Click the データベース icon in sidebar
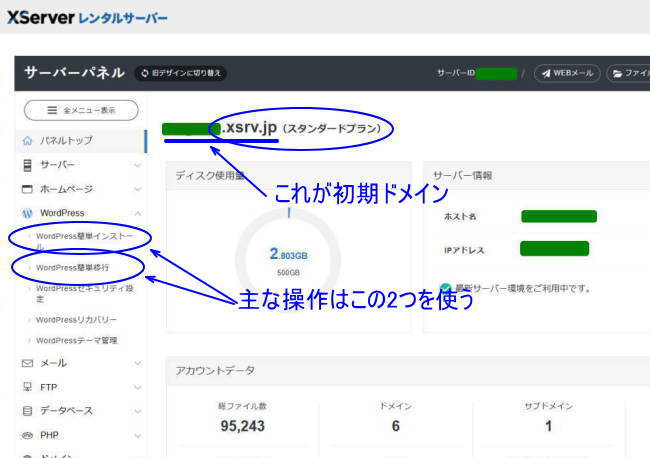This screenshot has width=650, height=458. pyautogui.click(x=28, y=411)
